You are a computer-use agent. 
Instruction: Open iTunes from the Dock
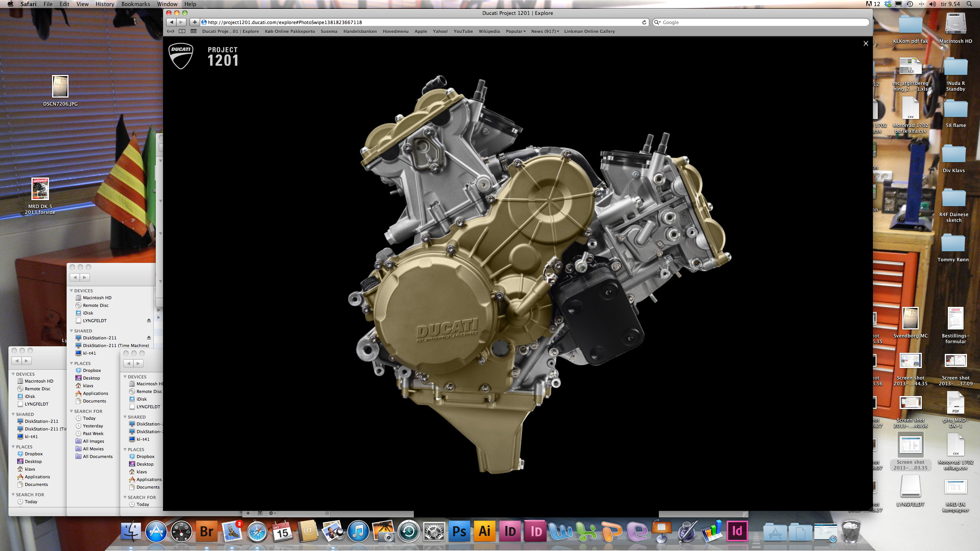(x=358, y=531)
